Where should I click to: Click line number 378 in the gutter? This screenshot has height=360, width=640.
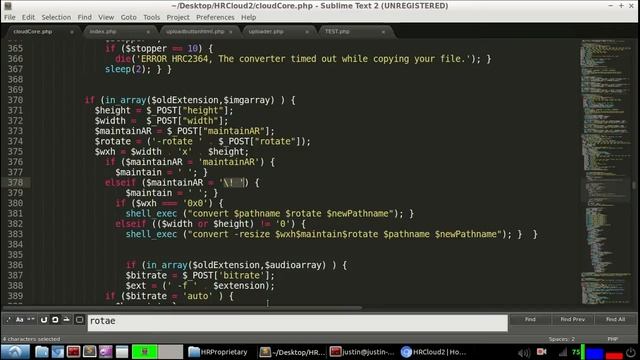15,182
